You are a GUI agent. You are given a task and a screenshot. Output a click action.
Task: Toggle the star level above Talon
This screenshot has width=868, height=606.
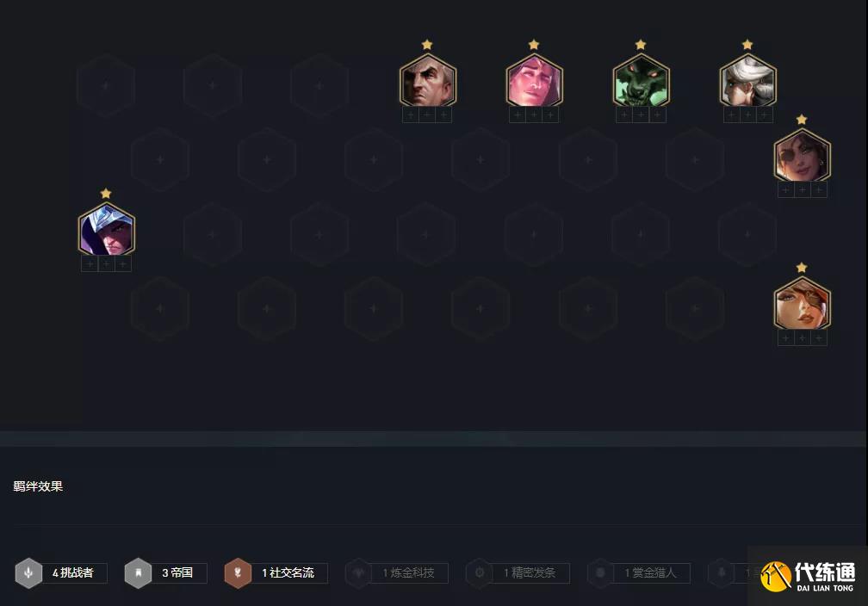pyautogui.click(x=106, y=193)
